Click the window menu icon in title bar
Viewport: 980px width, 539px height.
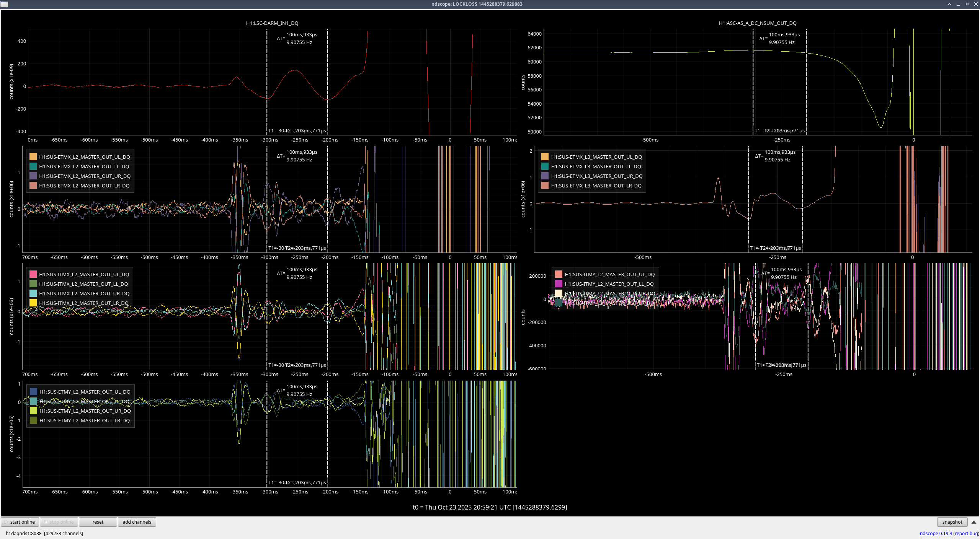(4, 4)
